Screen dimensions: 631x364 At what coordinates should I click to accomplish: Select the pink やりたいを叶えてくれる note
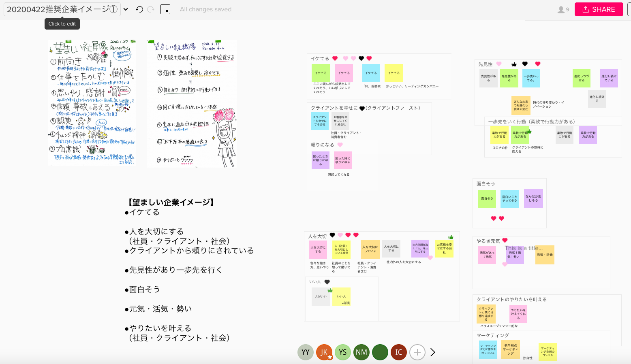[518, 314]
